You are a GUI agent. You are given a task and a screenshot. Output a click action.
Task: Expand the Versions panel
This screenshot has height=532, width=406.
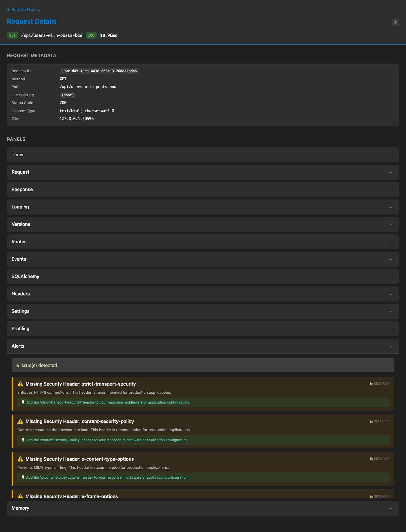pyautogui.click(x=21, y=224)
